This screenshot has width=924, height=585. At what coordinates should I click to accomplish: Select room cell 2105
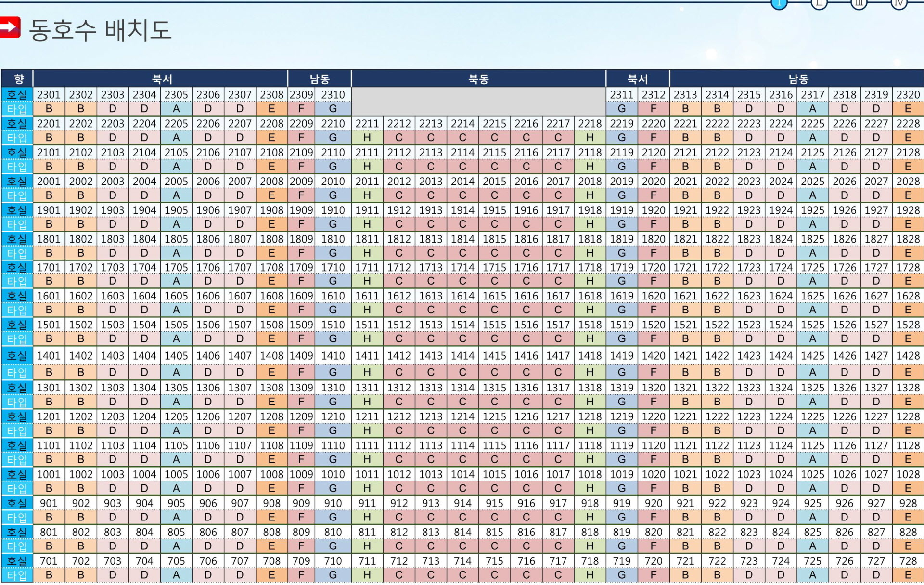[x=176, y=153]
